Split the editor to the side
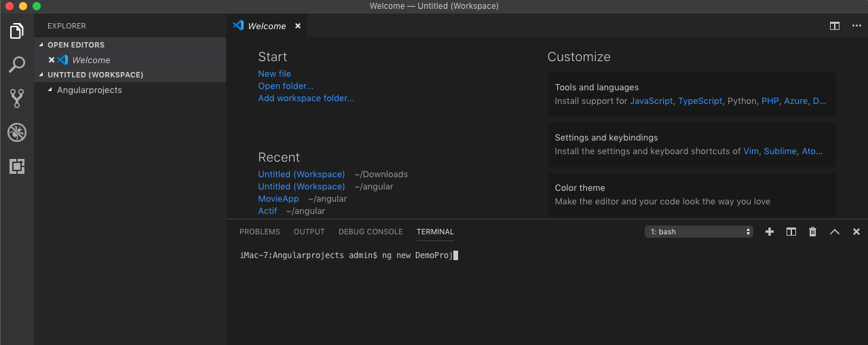Screen dimensions: 868x345 [x=835, y=26]
